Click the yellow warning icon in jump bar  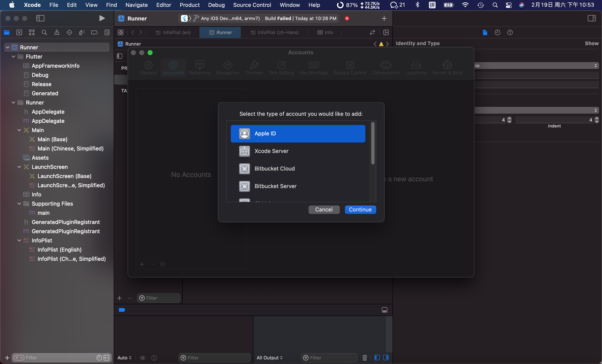381,44
